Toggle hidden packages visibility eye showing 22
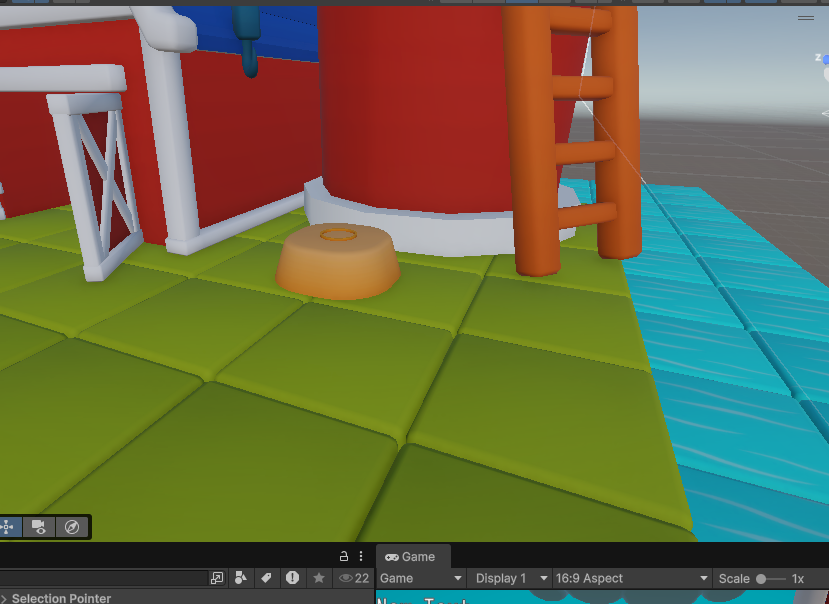 (354, 578)
